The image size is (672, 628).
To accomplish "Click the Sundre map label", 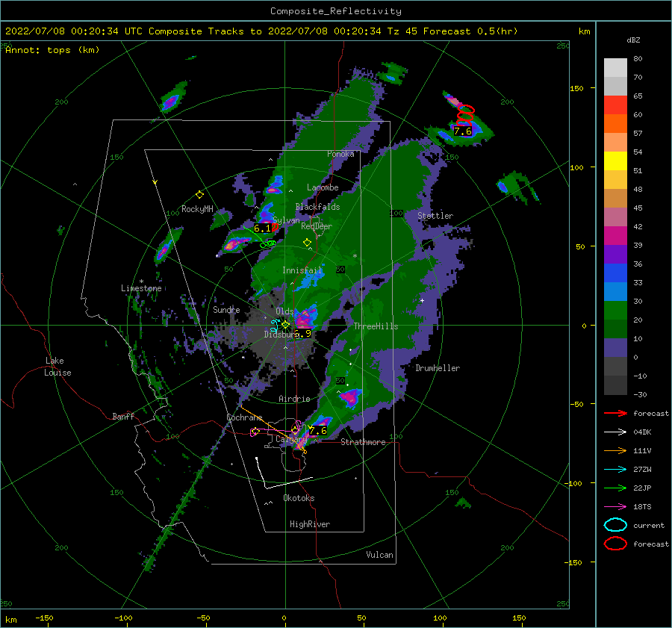I will pyautogui.click(x=226, y=309).
